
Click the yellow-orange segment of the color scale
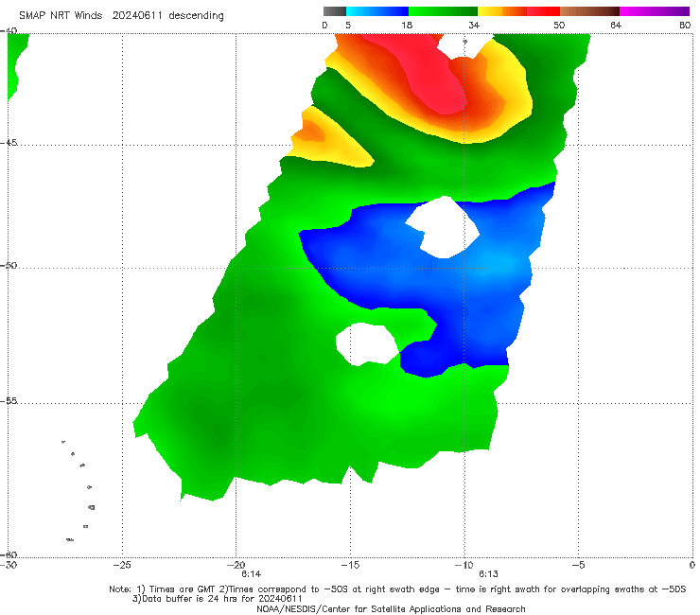tap(502, 11)
